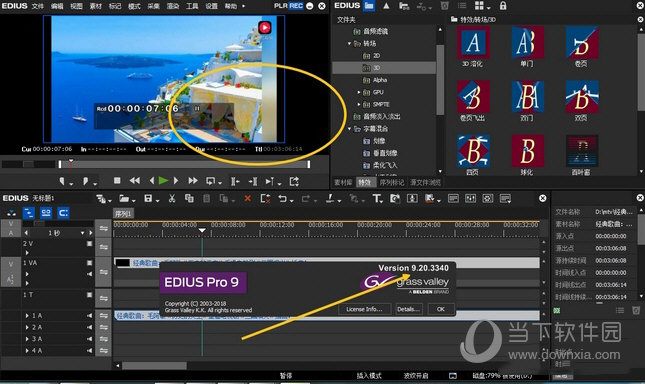This screenshot has height=384, width=645.
Task: Click the License Info... button
Action: pyautogui.click(x=364, y=309)
